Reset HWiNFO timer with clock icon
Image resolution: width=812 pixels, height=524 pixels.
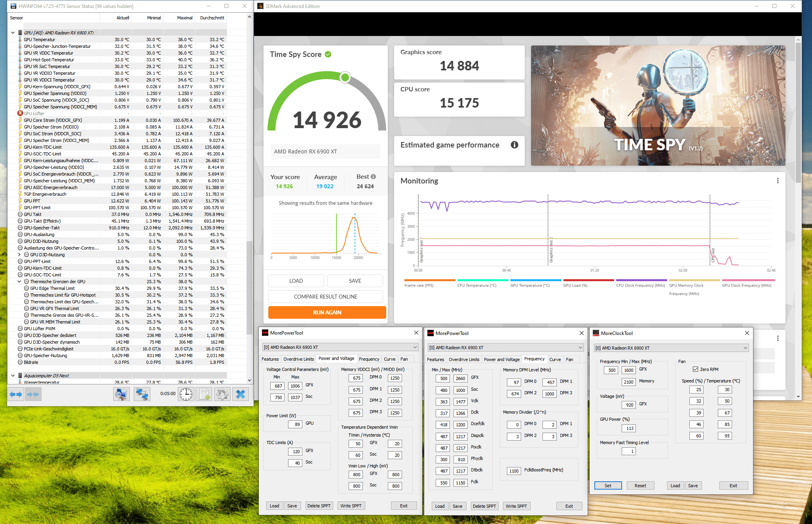pyautogui.click(x=186, y=394)
